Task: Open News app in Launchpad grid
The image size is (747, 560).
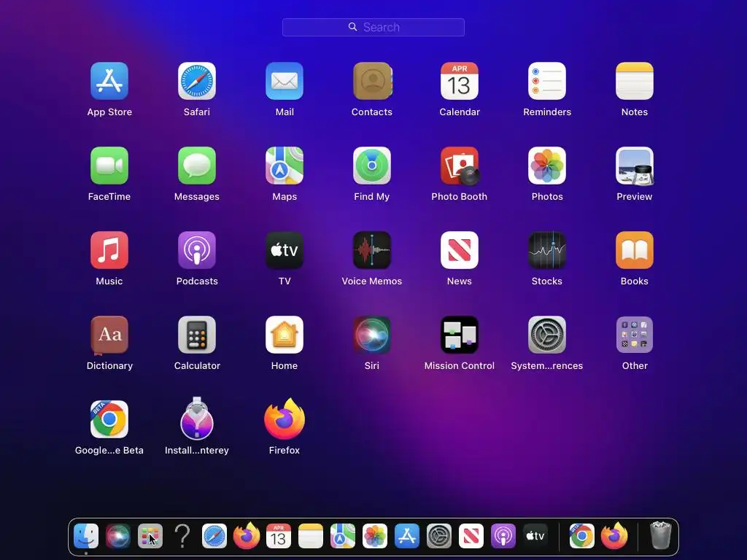Action: (x=460, y=250)
